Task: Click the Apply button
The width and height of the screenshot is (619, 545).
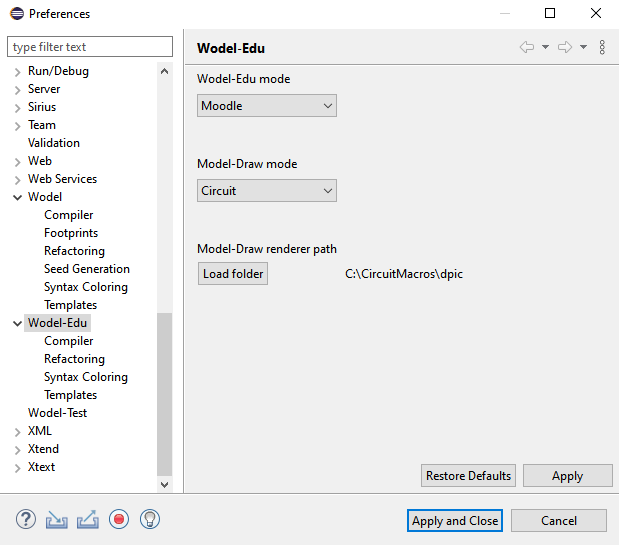Action: (x=568, y=476)
